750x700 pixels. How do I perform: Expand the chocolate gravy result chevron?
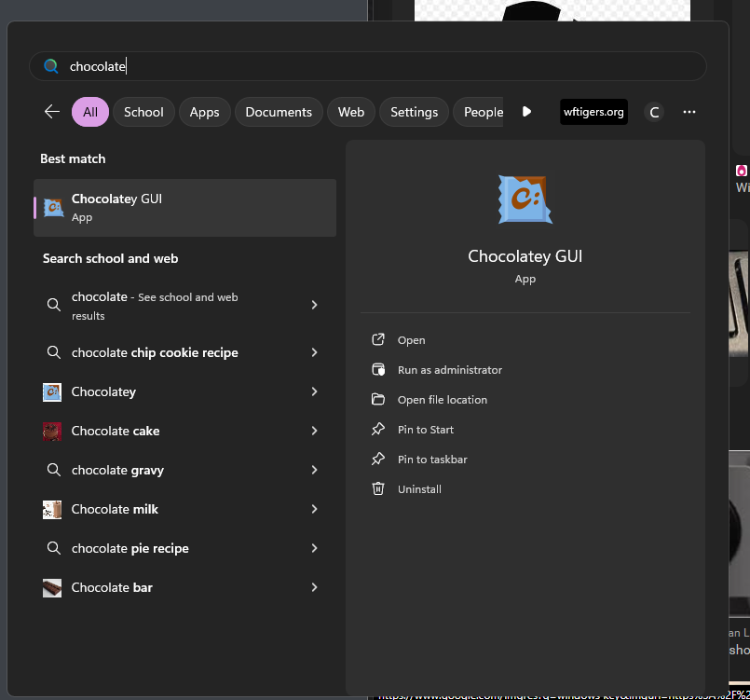tap(314, 470)
